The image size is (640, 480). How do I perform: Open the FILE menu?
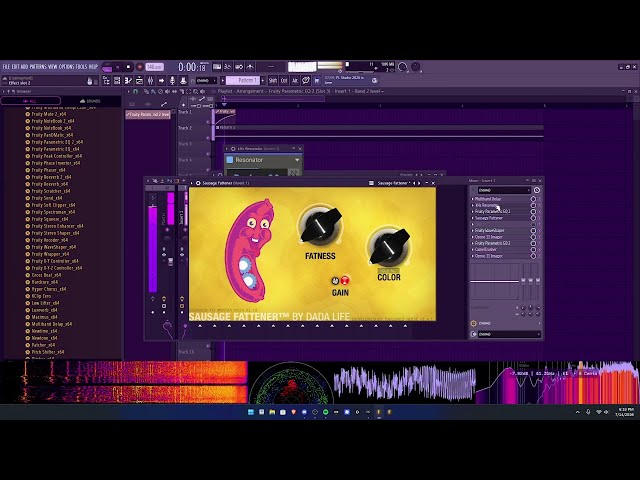tap(6, 67)
